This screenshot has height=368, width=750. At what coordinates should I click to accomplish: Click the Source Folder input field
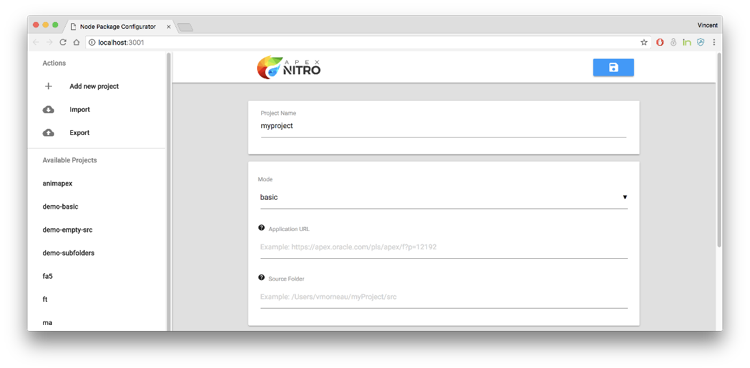444,297
